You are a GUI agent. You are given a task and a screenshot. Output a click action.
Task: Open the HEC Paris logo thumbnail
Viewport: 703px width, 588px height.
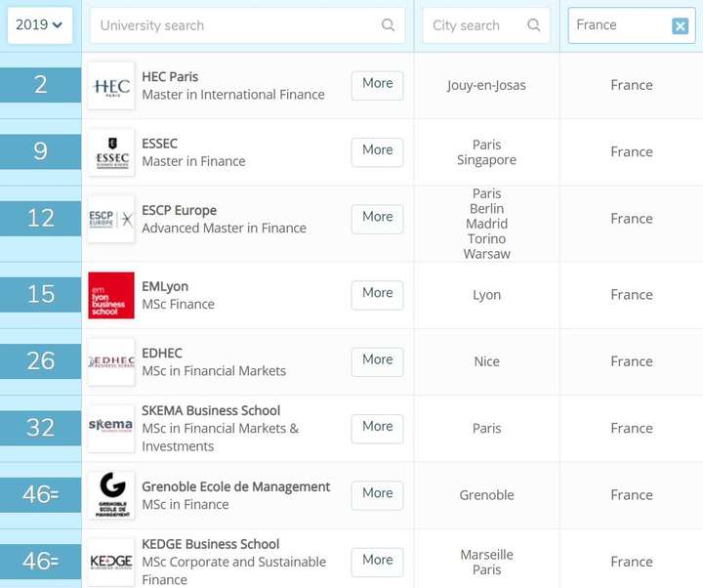point(111,86)
